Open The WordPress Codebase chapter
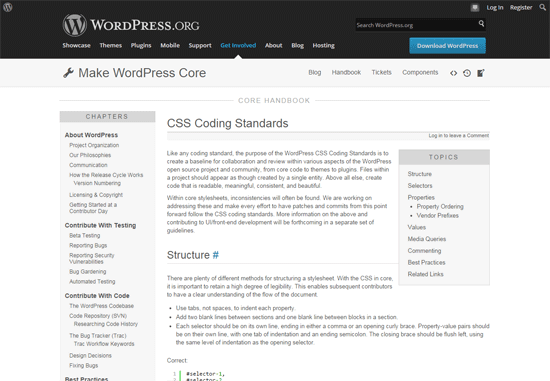The image size is (550, 381). (x=101, y=306)
